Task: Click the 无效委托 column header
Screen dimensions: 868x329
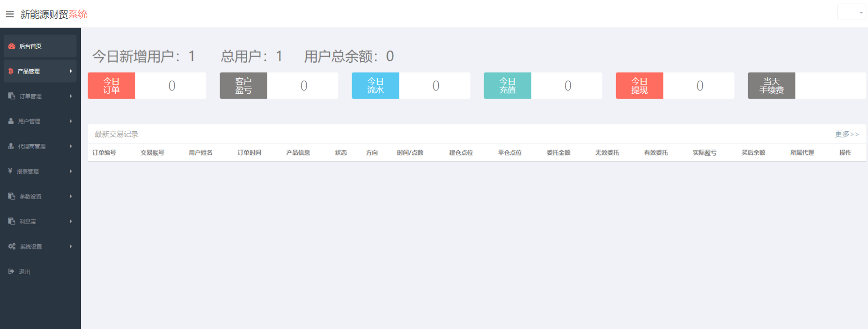Action: click(607, 153)
